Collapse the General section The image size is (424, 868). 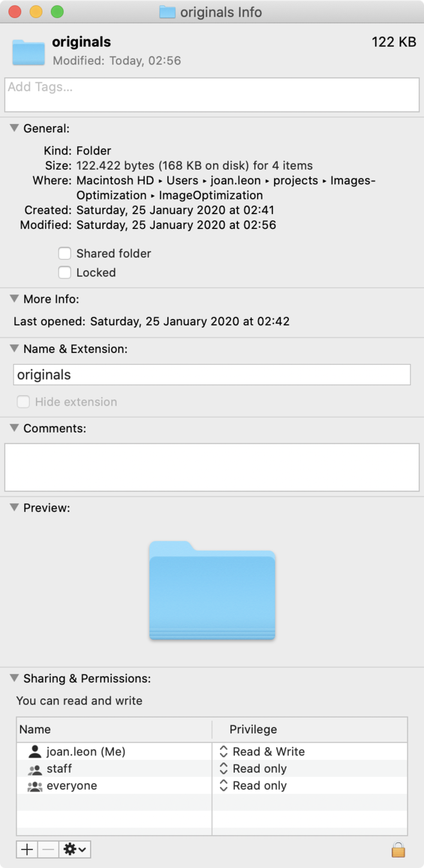(x=14, y=128)
